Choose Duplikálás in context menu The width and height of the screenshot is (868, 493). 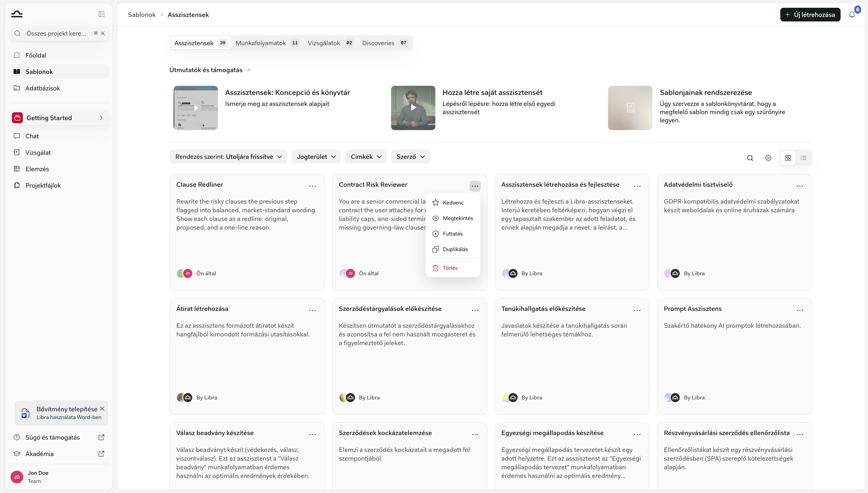coord(453,249)
